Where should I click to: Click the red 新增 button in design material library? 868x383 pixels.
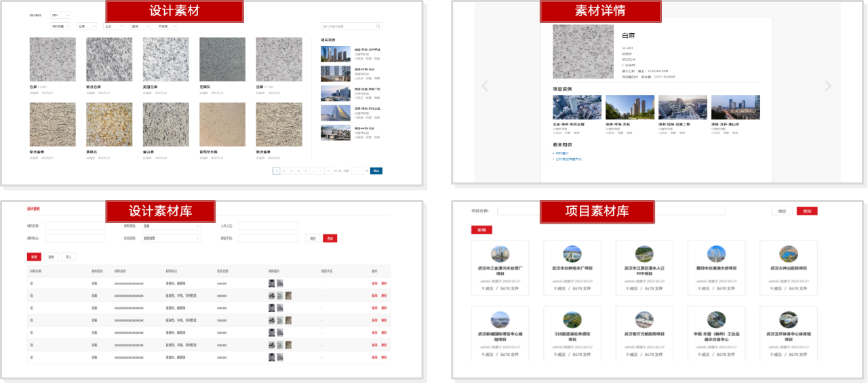coord(33,258)
